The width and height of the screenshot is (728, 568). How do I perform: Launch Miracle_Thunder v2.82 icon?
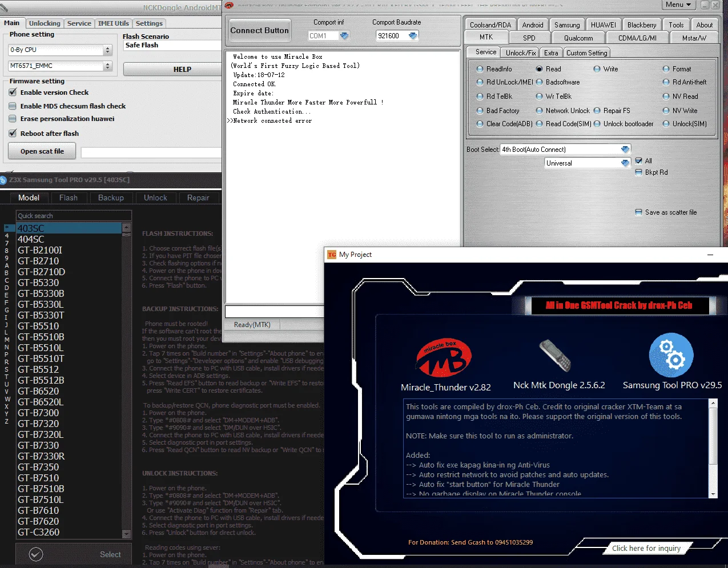444,357
